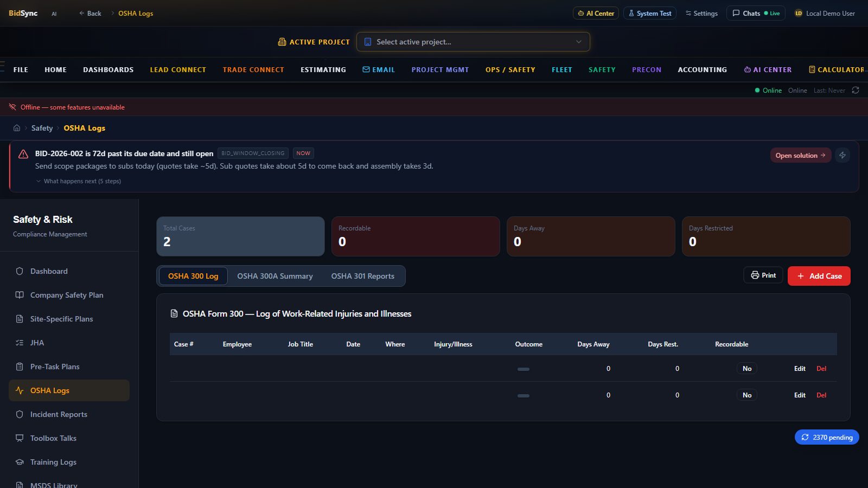Click the Site-Specific Plans document icon
This screenshot has height=488, width=868.
(20, 319)
